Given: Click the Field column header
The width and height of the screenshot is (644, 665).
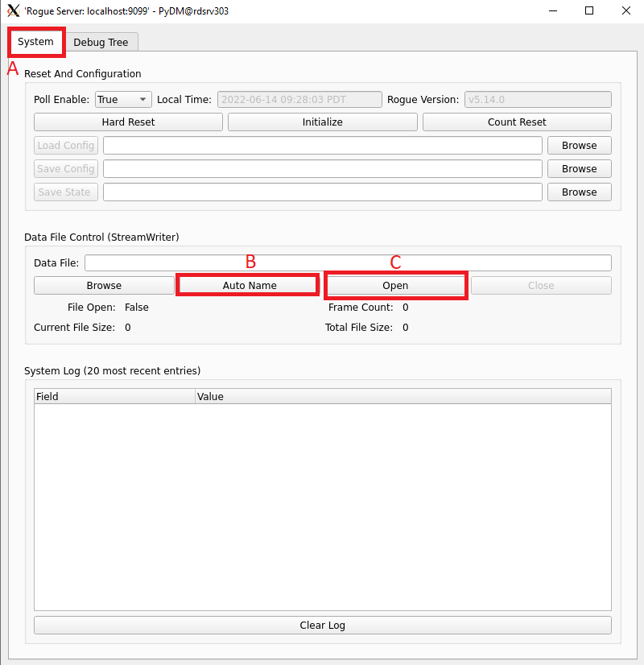Looking at the screenshot, I should [x=47, y=396].
